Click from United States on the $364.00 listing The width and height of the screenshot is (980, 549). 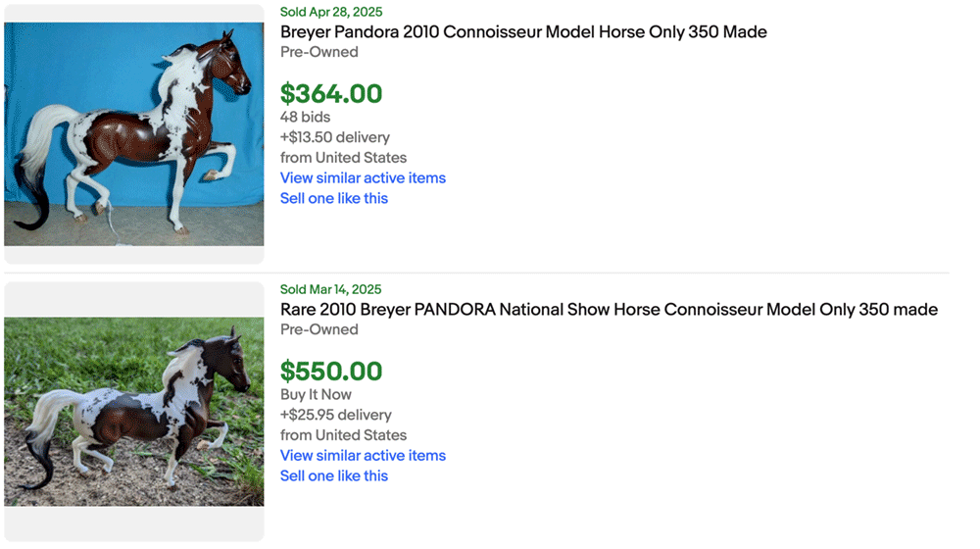coord(343,158)
